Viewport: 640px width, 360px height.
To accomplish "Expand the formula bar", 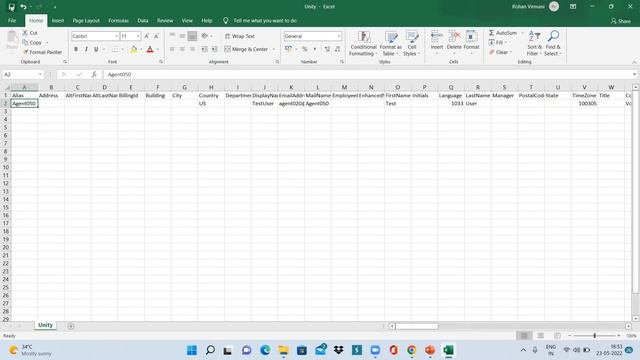I will 634,74.
